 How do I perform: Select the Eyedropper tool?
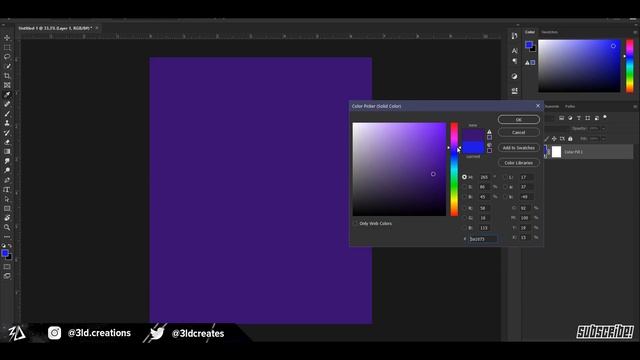(7, 95)
